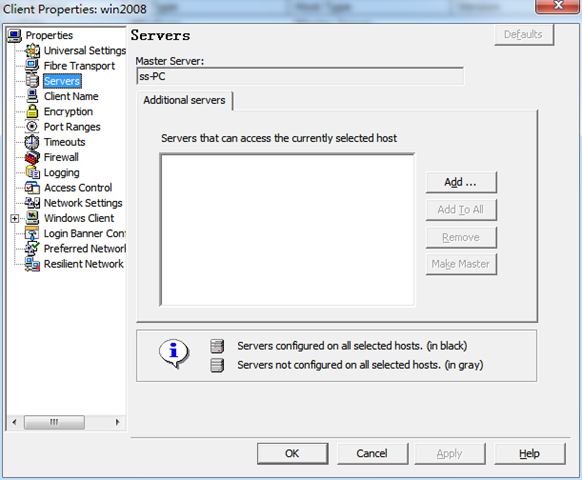Click the Add ... button

(461, 182)
